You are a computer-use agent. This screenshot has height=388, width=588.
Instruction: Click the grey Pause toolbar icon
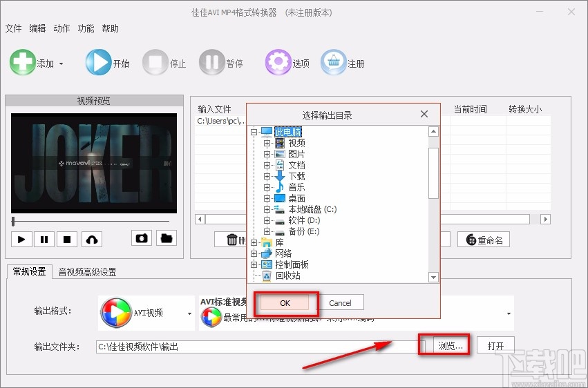212,62
